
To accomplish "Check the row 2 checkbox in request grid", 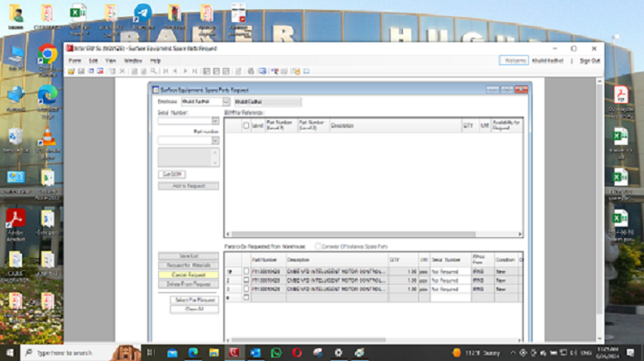I will (x=246, y=280).
